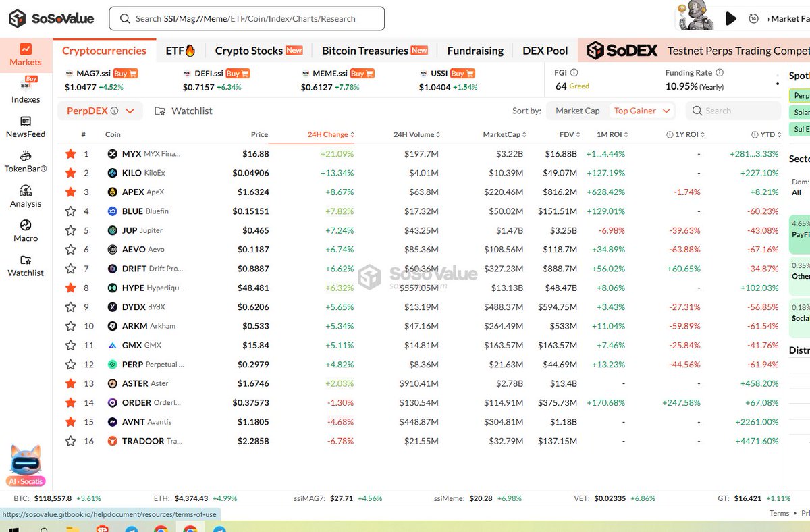Open the Terms link at bottom right
This screenshot has width=810, height=532.
click(x=780, y=513)
